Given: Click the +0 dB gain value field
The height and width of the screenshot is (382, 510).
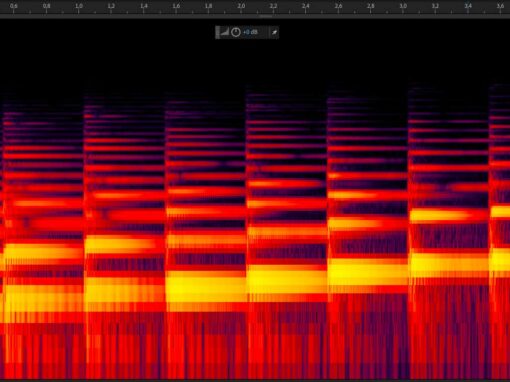Looking at the screenshot, I should pyautogui.click(x=250, y=32).
